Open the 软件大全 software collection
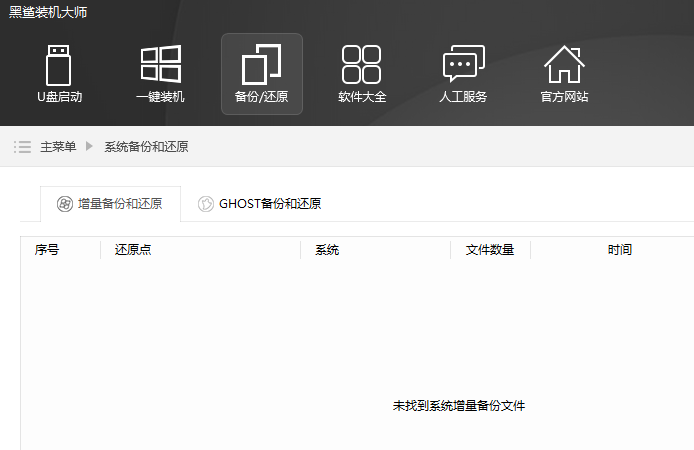 (x=362, y=73)
